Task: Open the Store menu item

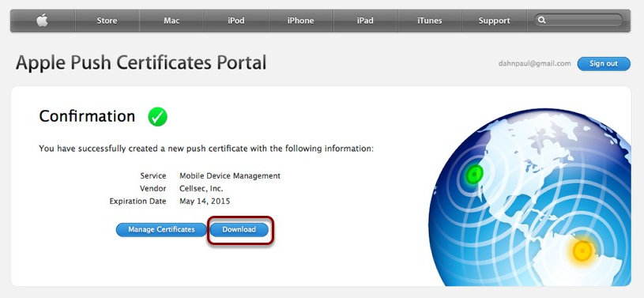Action: tap(107, 21)
